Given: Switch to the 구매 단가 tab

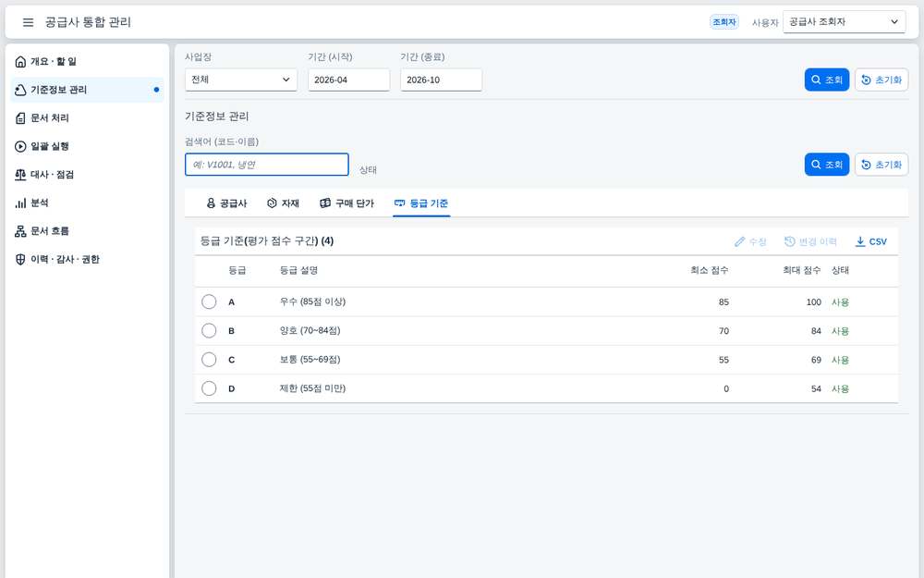Looking at the screenshot, I should pos(347,203).
